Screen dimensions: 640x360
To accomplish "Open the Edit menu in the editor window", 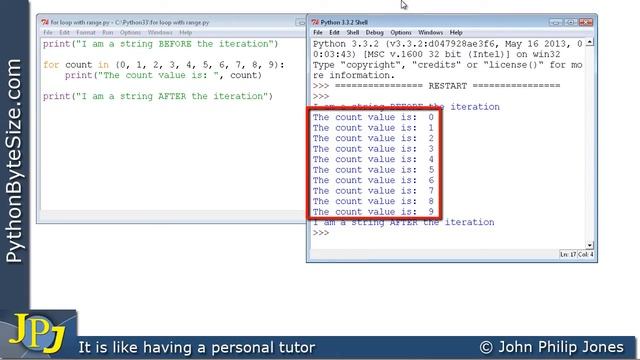I will (64, 32).
